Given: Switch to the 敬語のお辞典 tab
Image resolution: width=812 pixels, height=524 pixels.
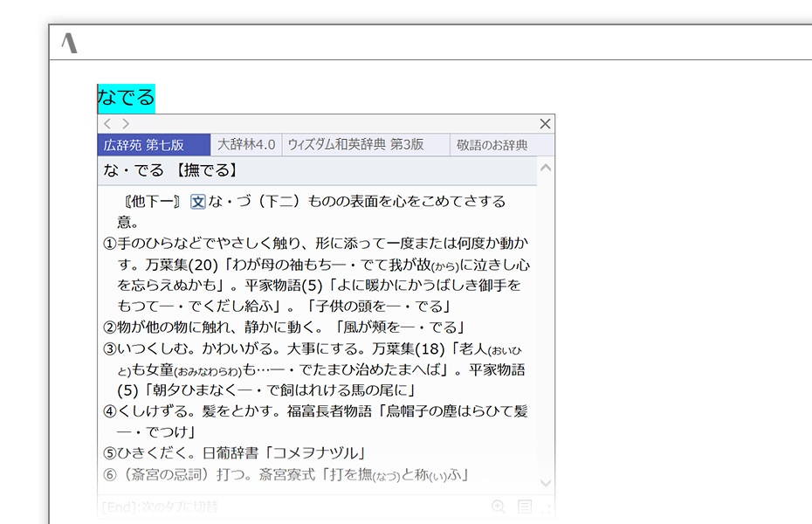Looking at the screenshot, I should (492, 145).
